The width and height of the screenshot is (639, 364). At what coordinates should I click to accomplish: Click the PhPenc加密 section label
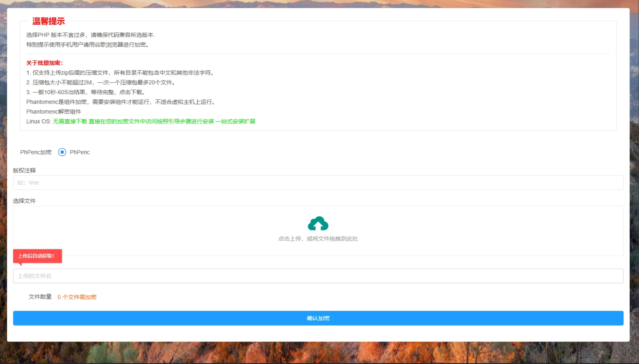tap(36, 152)
